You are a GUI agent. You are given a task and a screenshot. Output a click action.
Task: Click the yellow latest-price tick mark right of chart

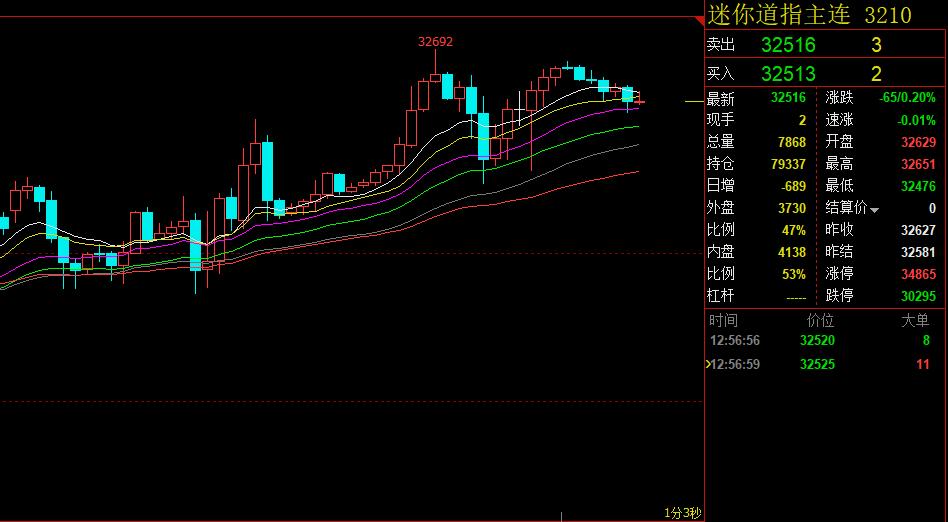[x=694, y=102]
